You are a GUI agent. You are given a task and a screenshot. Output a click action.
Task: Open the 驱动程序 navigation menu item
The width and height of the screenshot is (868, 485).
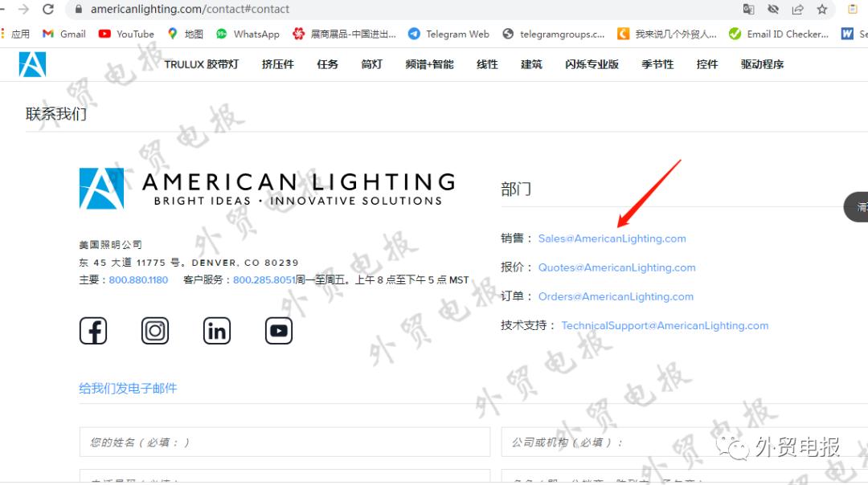(x=760, y=64)
